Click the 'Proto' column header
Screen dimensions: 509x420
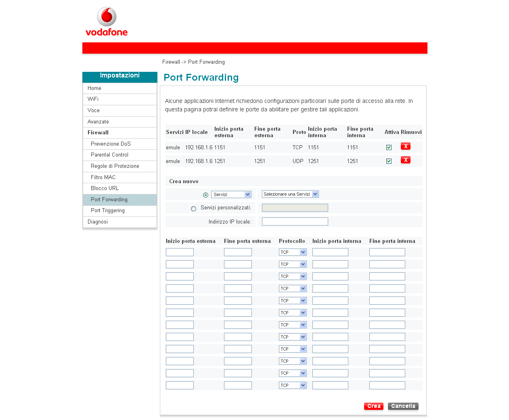[299, 132]
